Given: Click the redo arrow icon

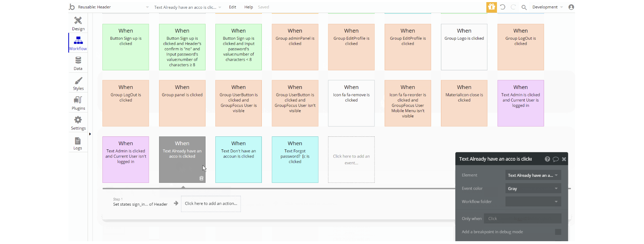Looking at the screenshot, I should pyautogui.click(x=513, y=7).
